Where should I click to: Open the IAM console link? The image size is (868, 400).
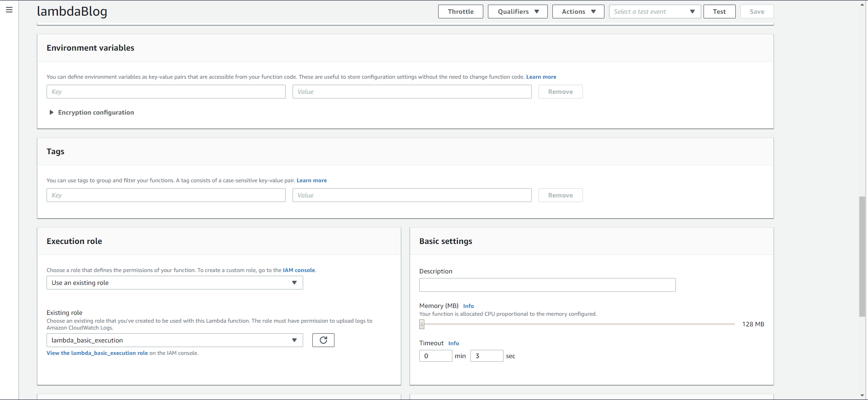click(x=299, y=270)
